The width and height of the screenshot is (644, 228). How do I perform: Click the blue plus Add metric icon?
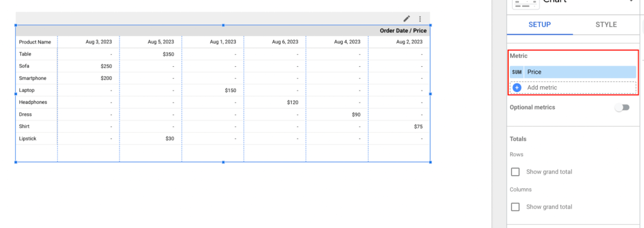pyautogui.click(x=517, y=88)
